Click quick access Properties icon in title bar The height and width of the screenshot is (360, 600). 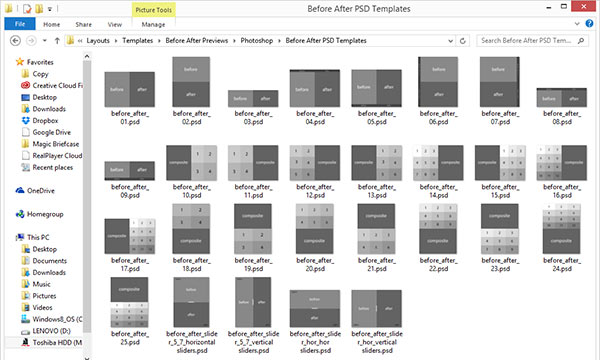click(x=27, y=8)
